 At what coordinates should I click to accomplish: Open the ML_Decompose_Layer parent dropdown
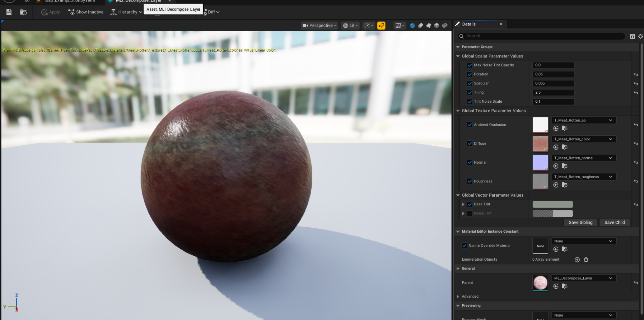[x=584, y=278]
